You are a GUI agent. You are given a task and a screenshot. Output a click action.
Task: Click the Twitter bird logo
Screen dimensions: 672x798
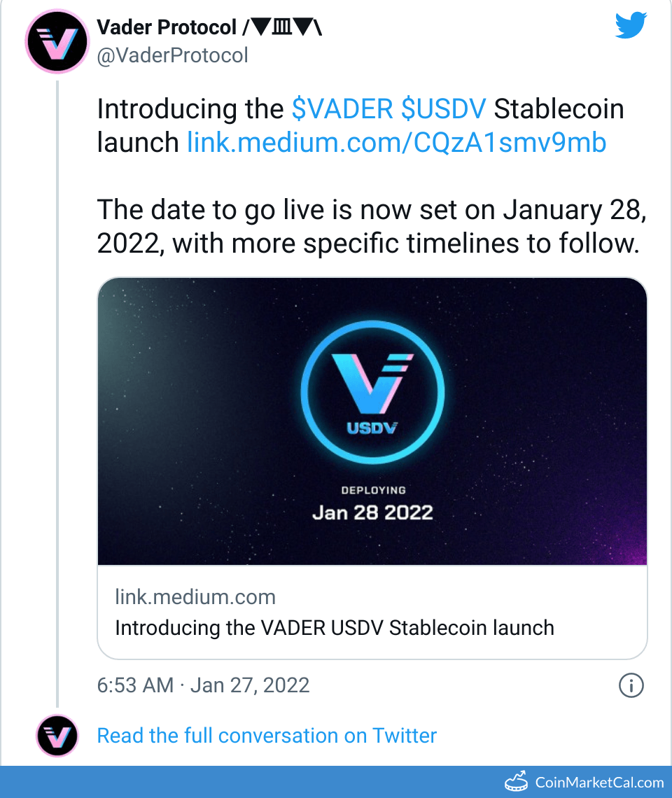[x=632, y=26]
